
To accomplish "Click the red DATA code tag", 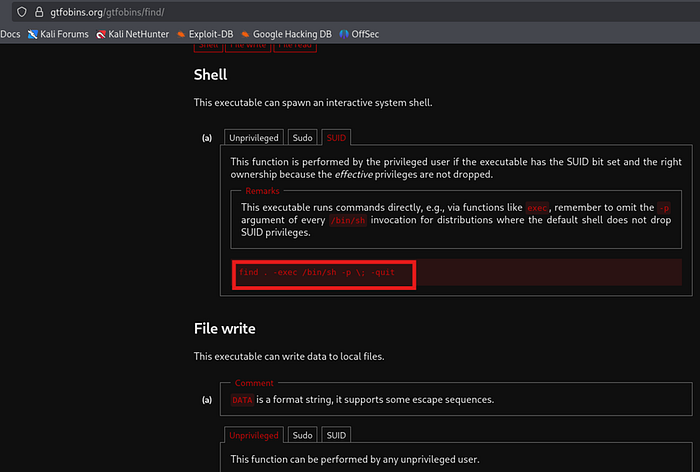I will pyautogui.click(x=242, y=400).
